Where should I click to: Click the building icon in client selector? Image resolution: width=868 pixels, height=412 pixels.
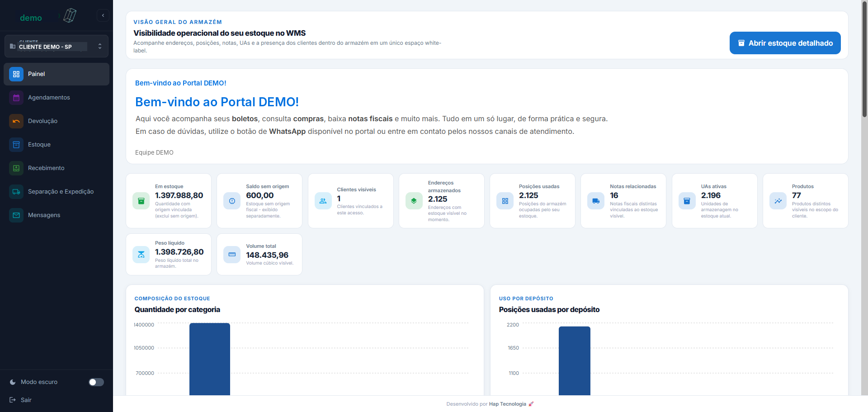(x=13, y=47)
